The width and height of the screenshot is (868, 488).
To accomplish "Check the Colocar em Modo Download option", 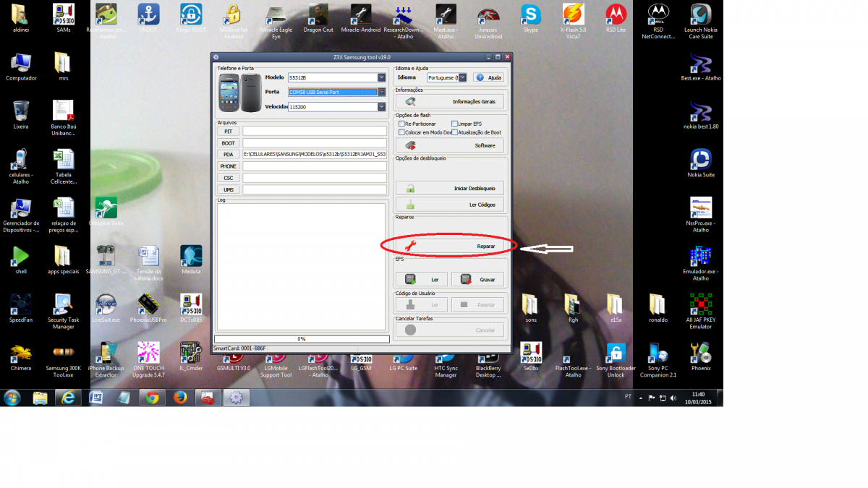I will (x=401, y=132).
